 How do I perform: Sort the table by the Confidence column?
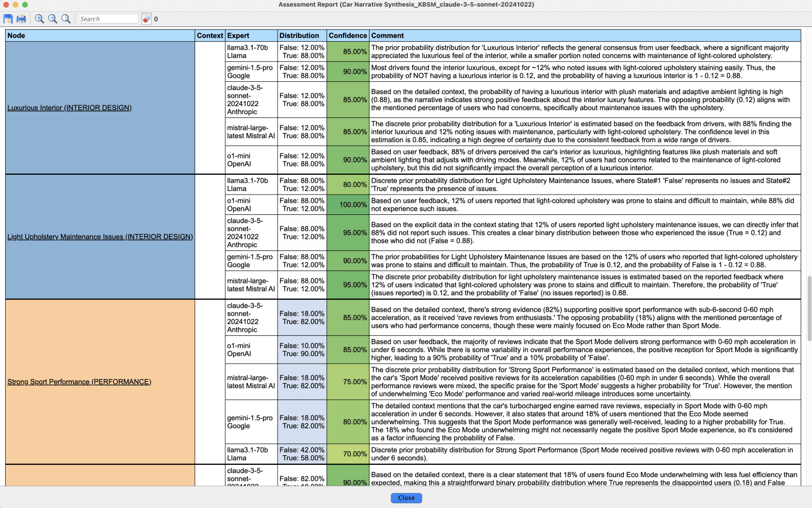point(348,36)
